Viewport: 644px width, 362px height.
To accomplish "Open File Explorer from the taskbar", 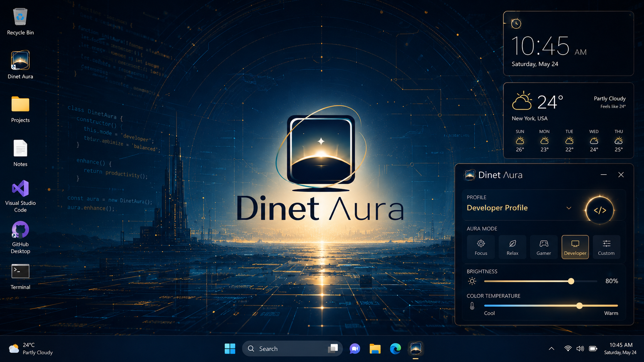I will pyautogui.click(x=375, y=349).
